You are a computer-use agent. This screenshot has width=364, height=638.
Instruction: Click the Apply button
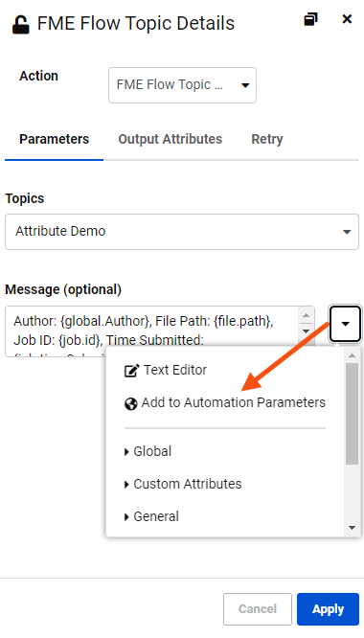click(x=328, y=609)
